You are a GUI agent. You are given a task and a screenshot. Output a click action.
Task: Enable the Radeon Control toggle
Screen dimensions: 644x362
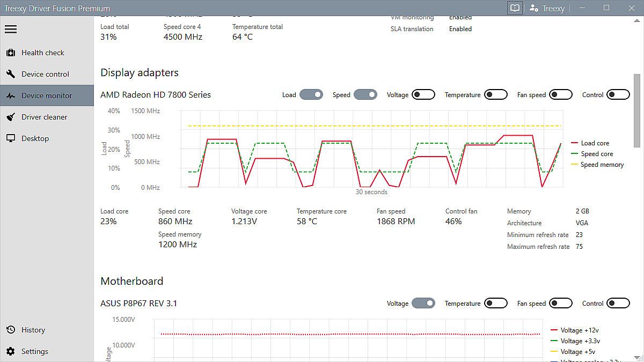tap(618, 95)
